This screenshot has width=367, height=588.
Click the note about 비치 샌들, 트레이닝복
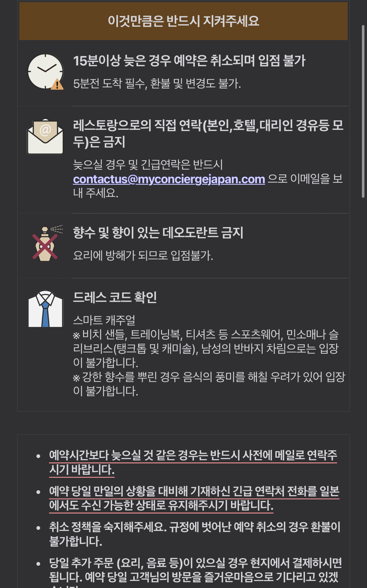click(x=206, y=349)
